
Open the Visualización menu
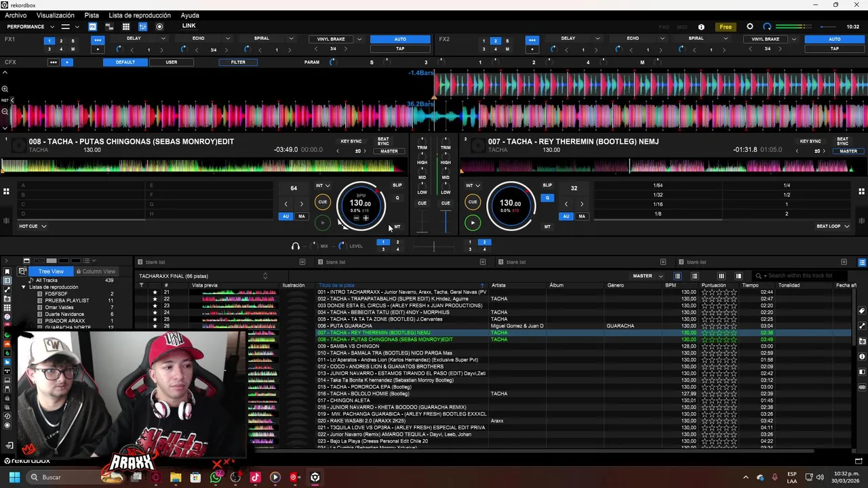click(x=56, y=16)
